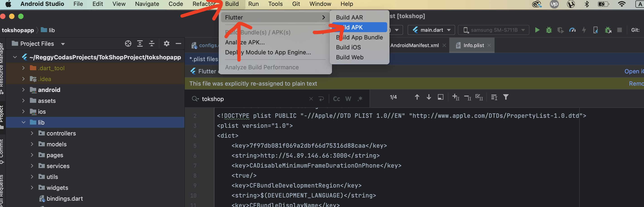Toggle whole Words (W) search option
The width and height of the screenshot is (644, 207).
[x=348, y=99]
